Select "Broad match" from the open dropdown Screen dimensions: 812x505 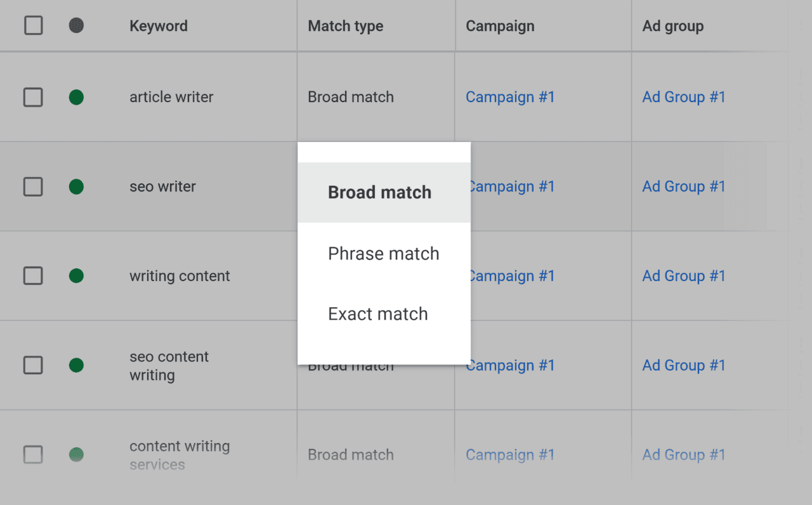[x=379, y=192]
